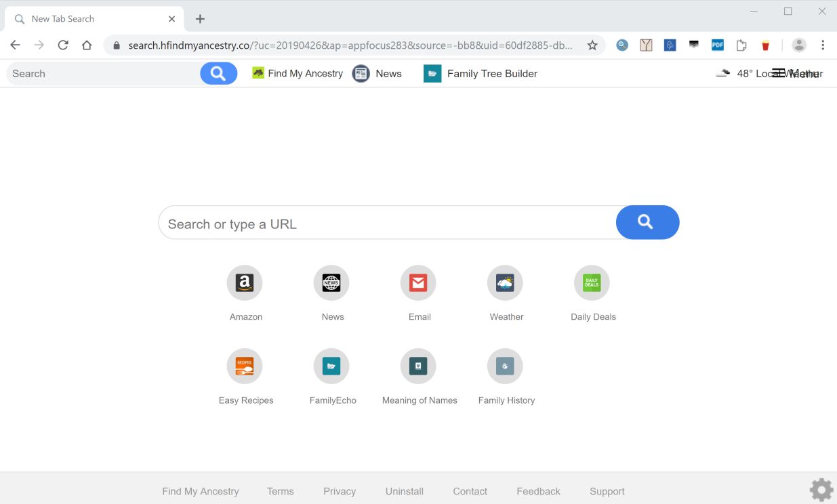Open the Find My Ancestry toolbar link

tap(298, 73)
